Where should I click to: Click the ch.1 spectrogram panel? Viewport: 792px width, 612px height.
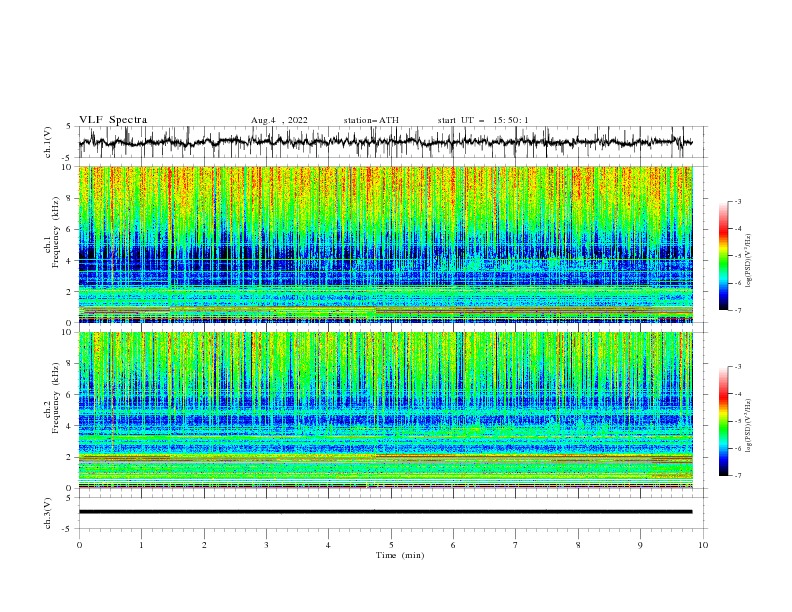(x=385, y=244)
